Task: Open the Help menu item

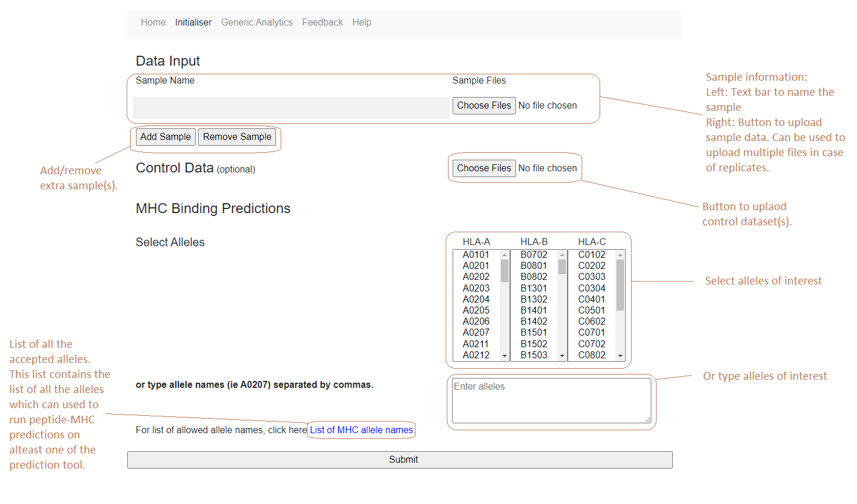Action: point(361,23)
